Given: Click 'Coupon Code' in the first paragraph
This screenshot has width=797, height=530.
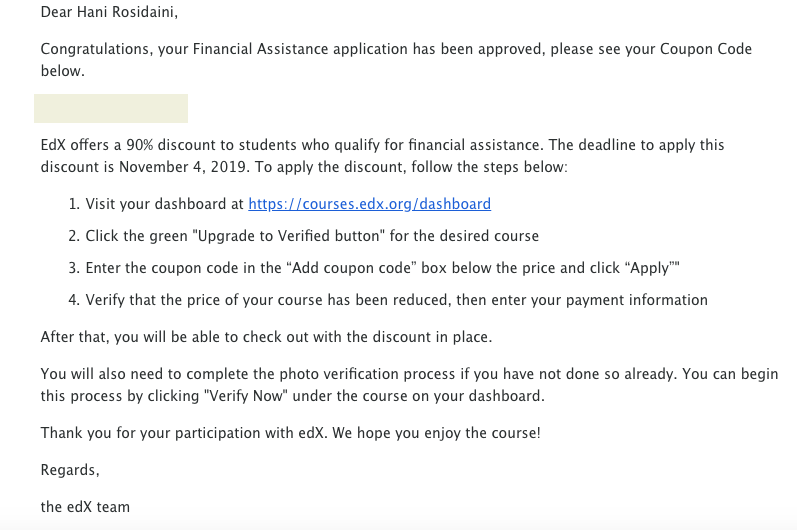Looking at the screenshot, I should [706, 49].
